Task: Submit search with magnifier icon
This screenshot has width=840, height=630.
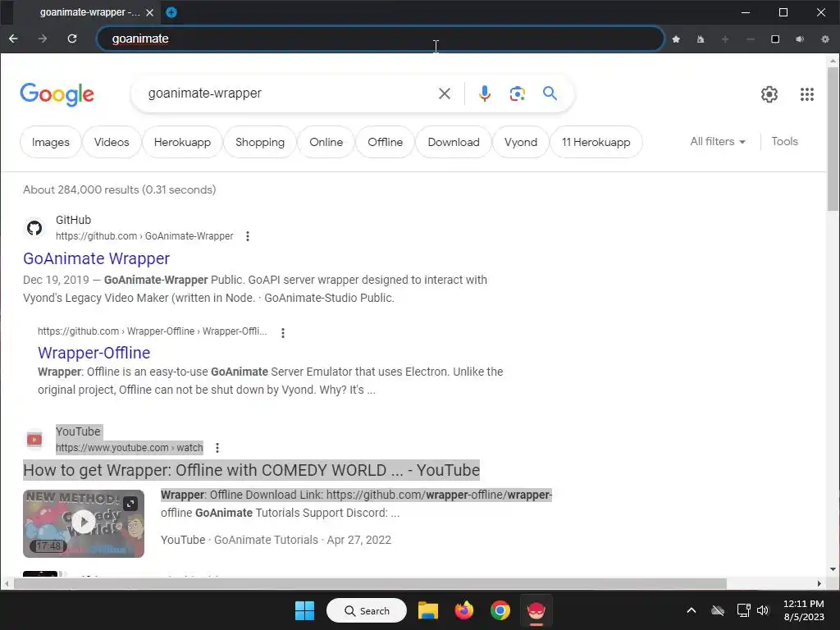Action: [x=550, y=94]
